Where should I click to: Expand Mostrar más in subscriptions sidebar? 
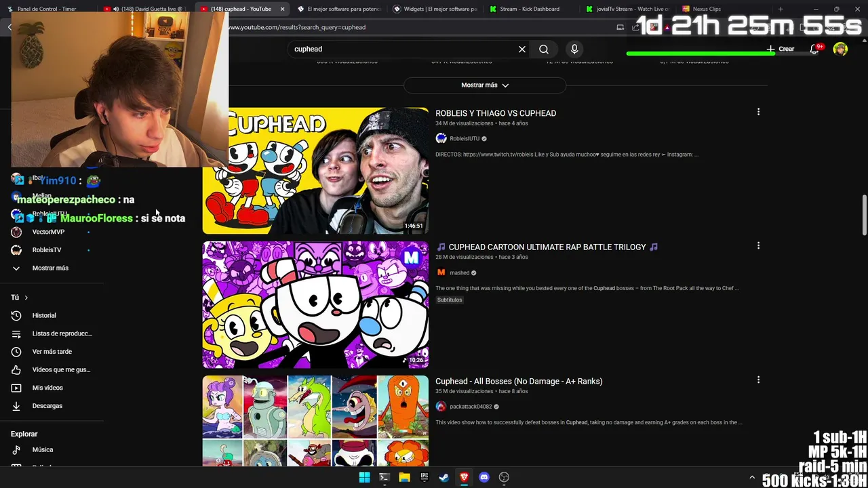click(x=52, y=268)
